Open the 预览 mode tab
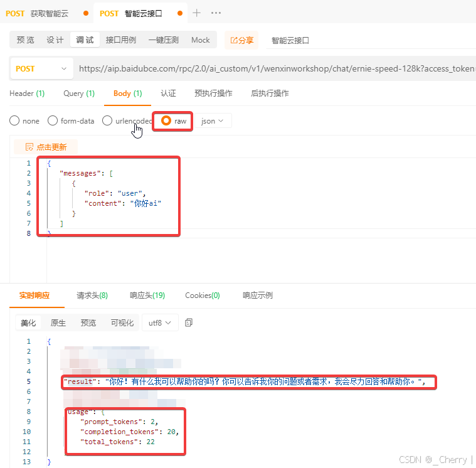This screenshot has width=476, height=468. pyautogui.click(x=25, y=40)
